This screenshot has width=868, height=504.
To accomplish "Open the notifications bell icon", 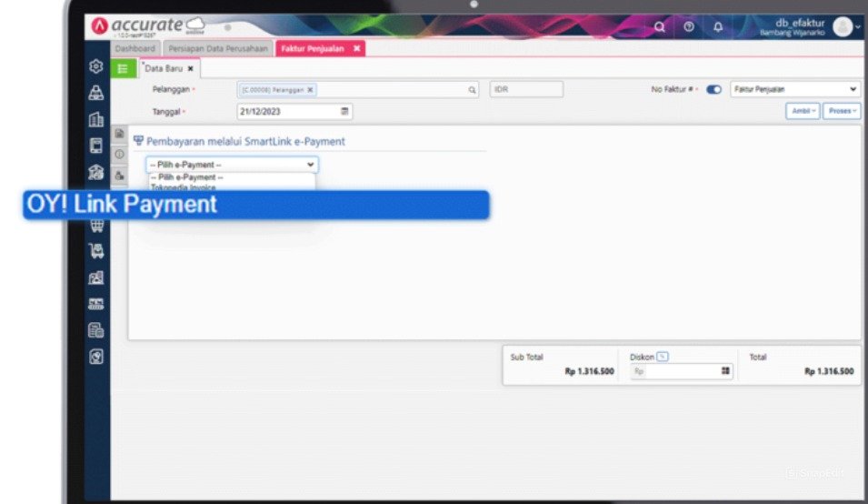I will pos(718,26).
